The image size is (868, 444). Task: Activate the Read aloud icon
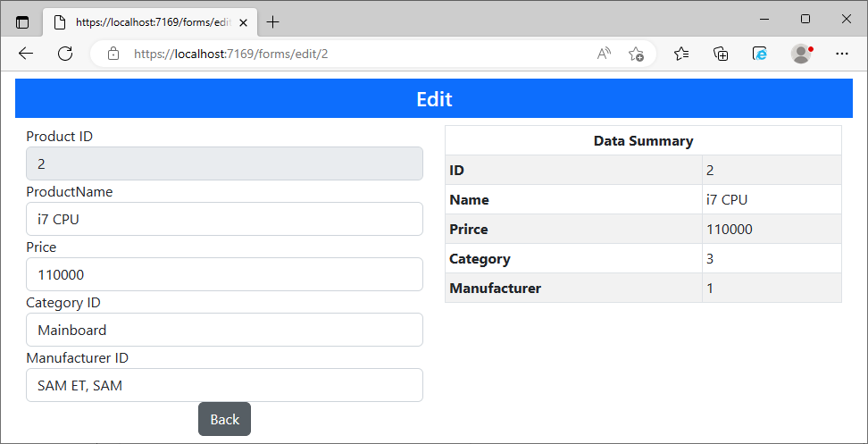[604, 54]
